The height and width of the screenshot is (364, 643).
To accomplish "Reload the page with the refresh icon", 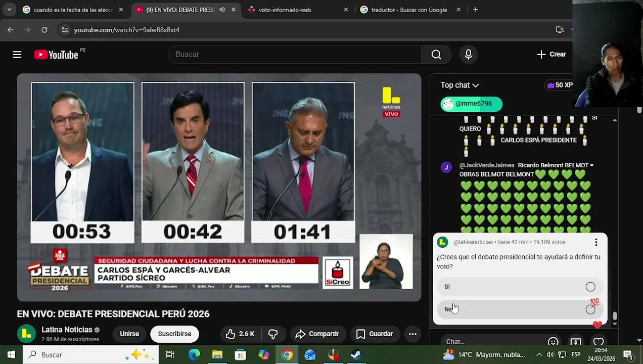I will coord(44,30).
